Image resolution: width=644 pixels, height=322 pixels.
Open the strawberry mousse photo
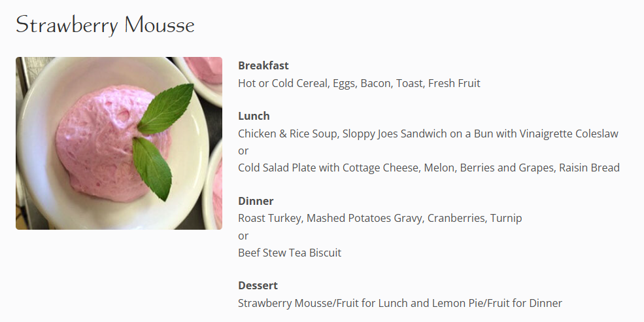pyautogui.click(x=119, y=143)
